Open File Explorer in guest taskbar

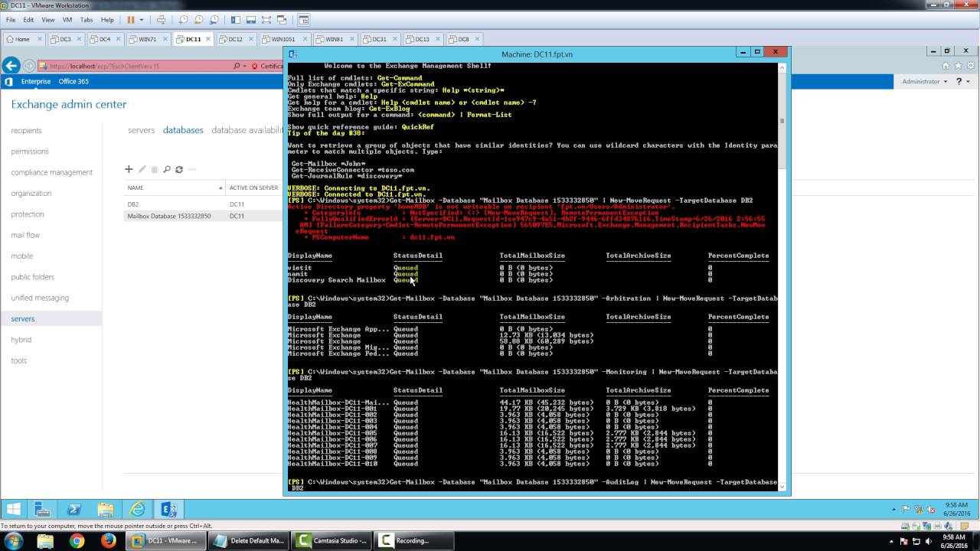coord(105,509)
